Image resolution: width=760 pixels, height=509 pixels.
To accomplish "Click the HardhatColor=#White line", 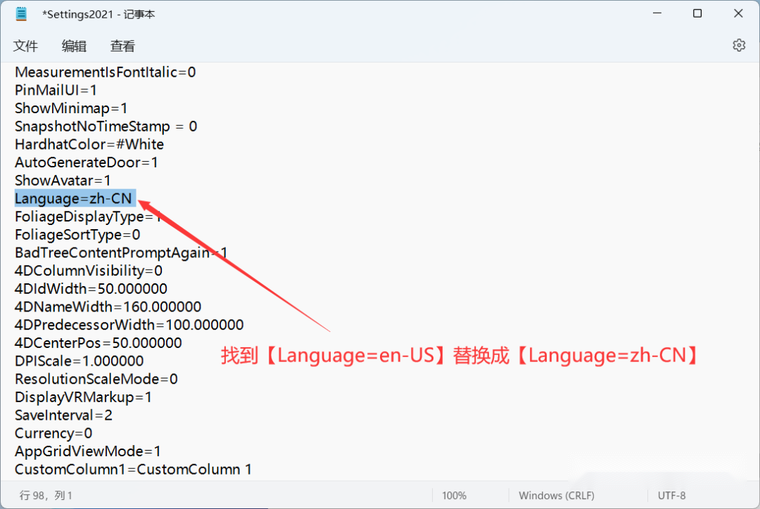I will (89, 144).
